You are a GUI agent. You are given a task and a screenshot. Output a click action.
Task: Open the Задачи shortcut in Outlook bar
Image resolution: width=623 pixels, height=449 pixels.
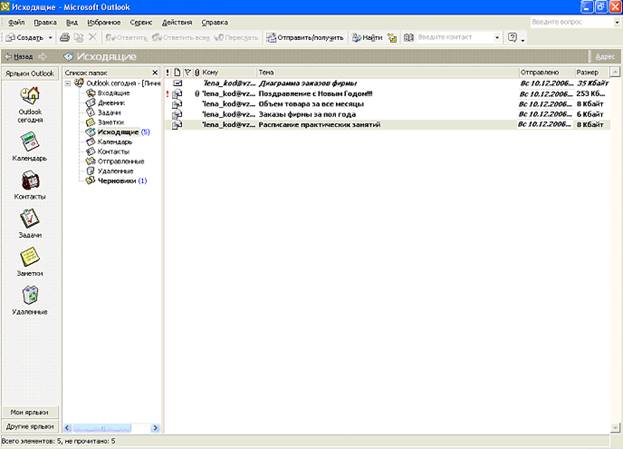[x=30, y=219]
